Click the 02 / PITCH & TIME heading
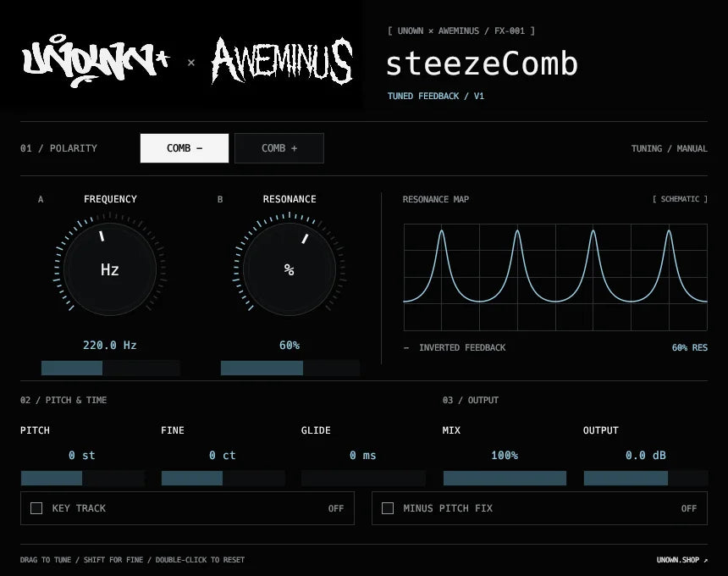The width and height of the screenshot is (728, 576). (63, 400)
